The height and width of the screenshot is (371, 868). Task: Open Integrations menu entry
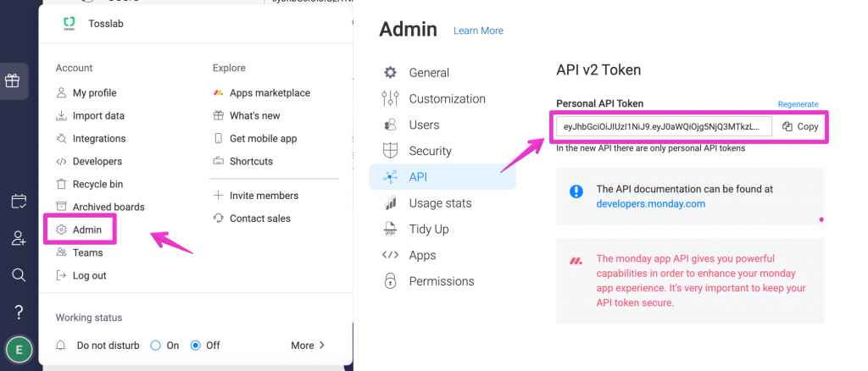(99, 138)
